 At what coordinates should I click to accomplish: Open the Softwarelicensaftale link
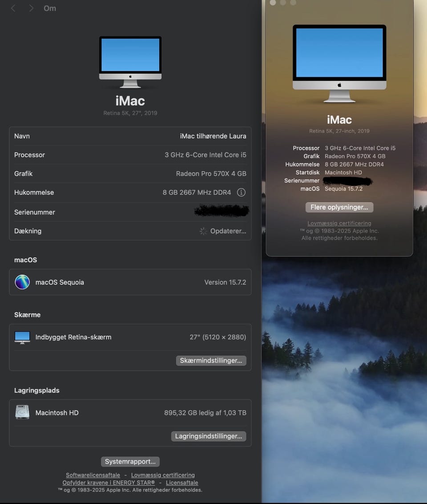[x=93, y=475]
